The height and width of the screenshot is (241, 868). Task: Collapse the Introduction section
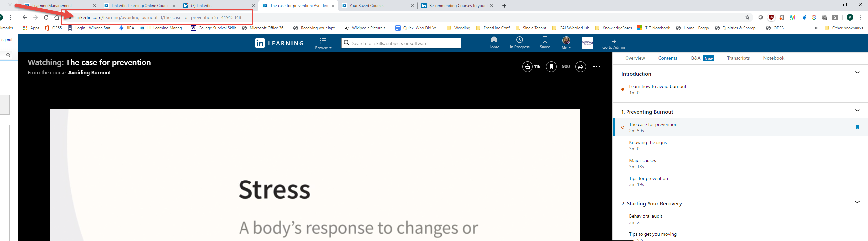click(857, 72)
